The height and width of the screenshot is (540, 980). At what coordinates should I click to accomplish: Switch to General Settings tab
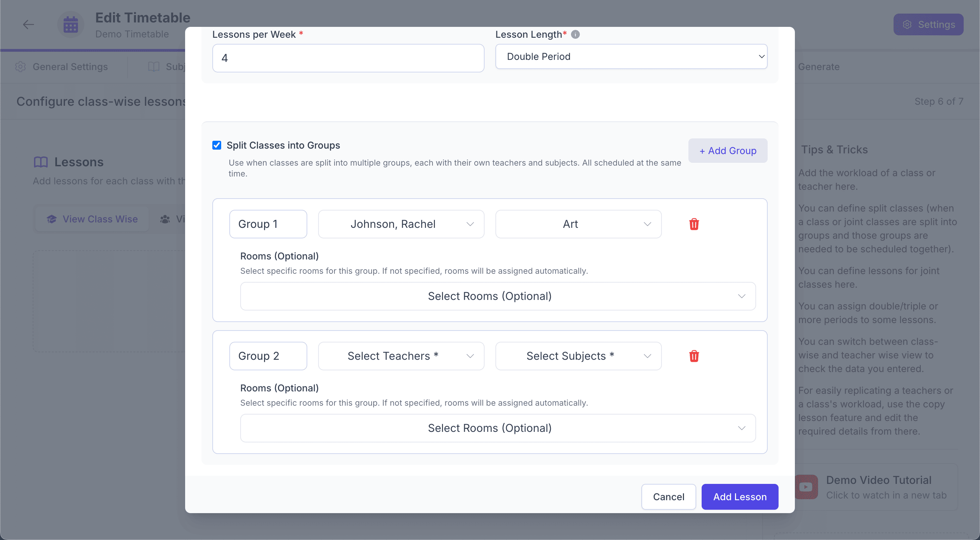coord(62,67)
